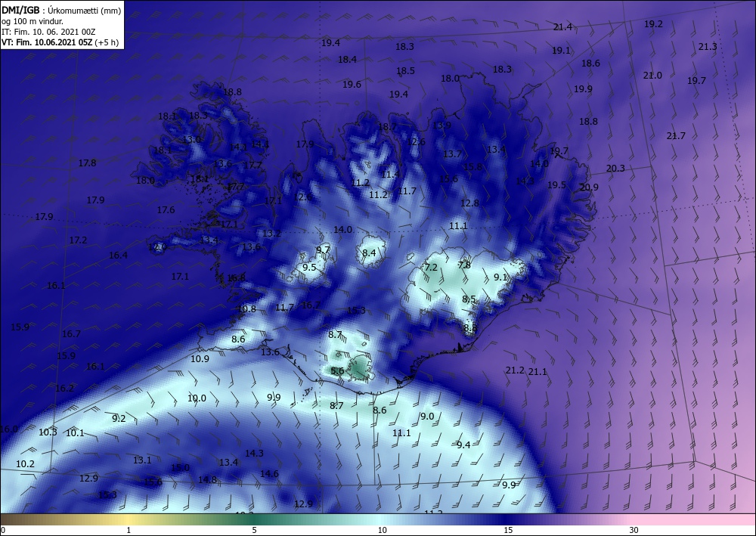Click the 21.7 value over the eastern sea
756x536 pixels.
676,136
